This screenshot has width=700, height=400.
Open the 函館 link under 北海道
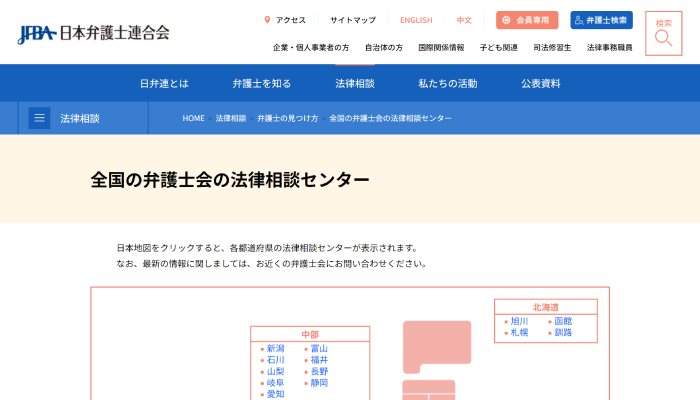pos(563,321)
